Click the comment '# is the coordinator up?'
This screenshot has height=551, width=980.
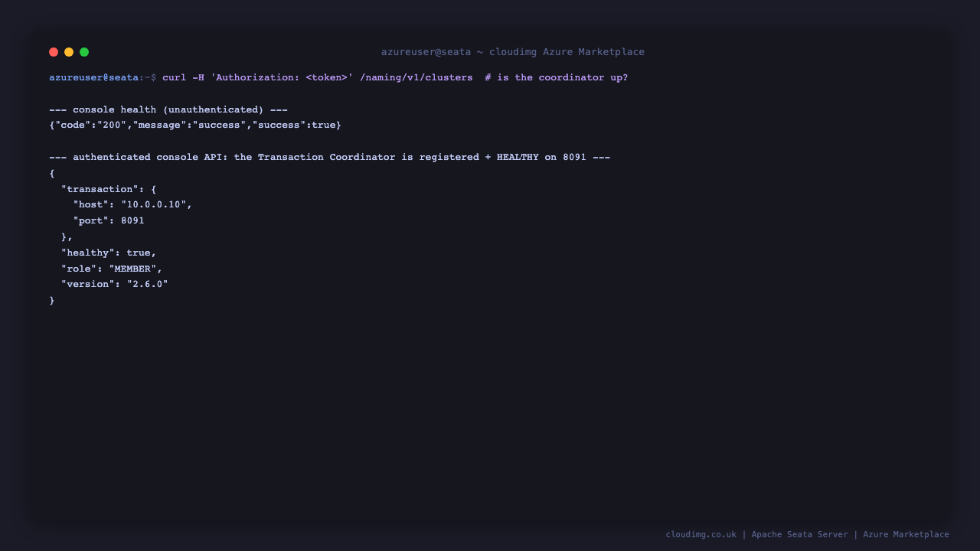pos(557,78)
